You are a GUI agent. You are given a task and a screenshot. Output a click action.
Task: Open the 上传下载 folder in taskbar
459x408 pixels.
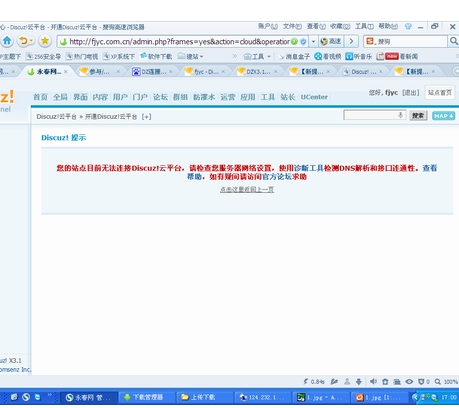204,397
